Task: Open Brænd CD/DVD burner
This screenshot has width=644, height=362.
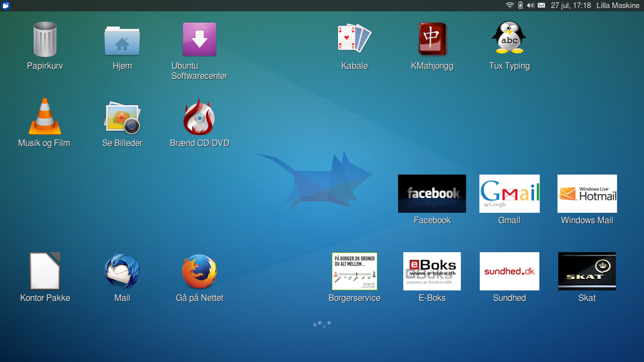Action: [199, 117]
